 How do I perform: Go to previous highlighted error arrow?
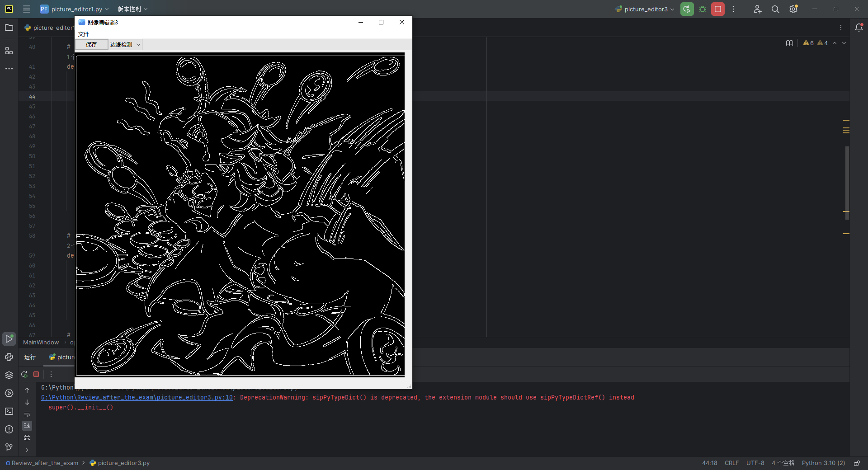pyautogui.click(x=835, y=43)
